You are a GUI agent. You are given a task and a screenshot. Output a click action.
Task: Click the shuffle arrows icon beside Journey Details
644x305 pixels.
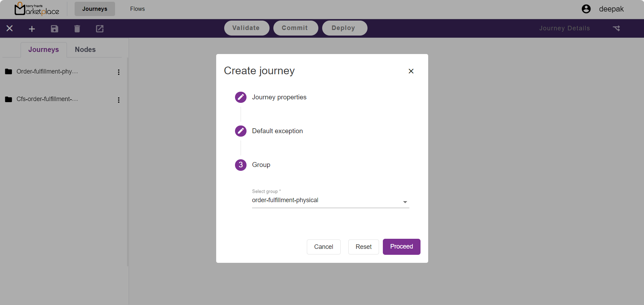616,28
